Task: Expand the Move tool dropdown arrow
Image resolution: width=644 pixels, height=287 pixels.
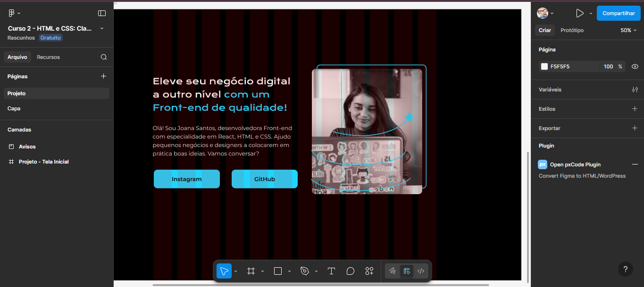Action: pos(235,271)
